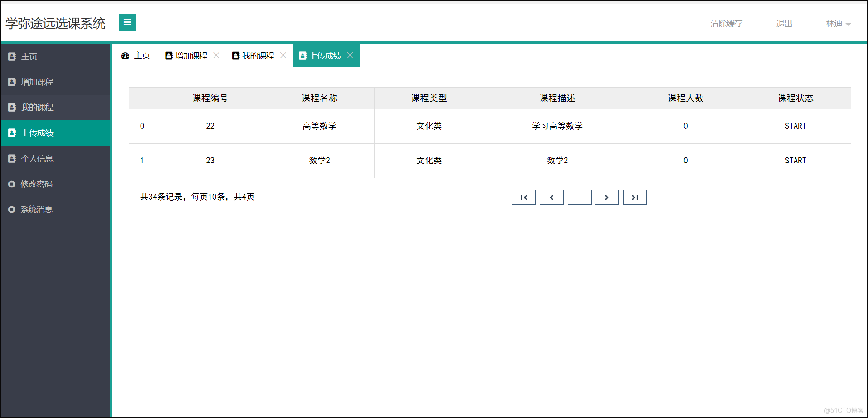Viewport: 868px width, 418px height.
Task: Click the icon on the 增加课程 tab
Action: coord(169,55)
